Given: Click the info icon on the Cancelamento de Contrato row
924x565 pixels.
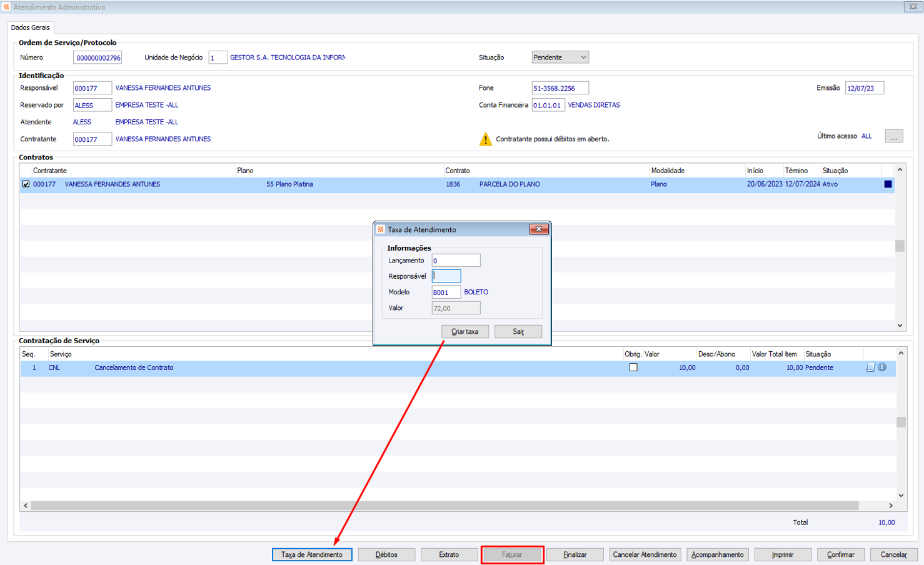Looking at the screenshot, I should (x=882, y=367).
